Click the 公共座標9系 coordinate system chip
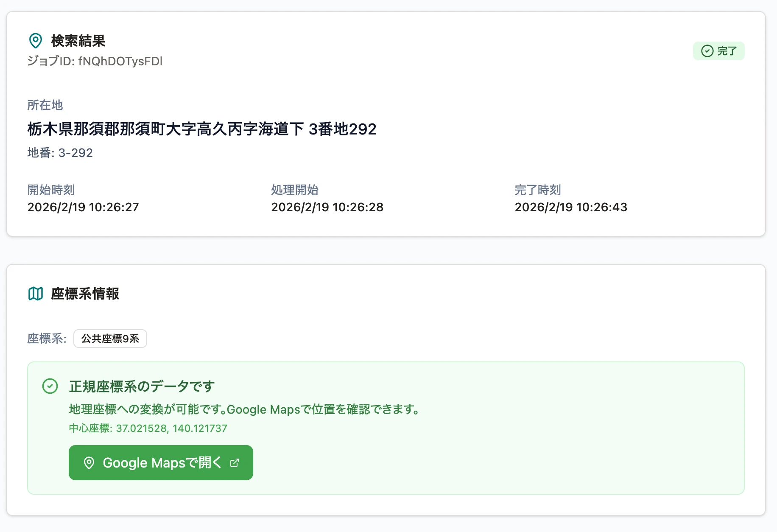The image size is (777, 532). [109, 339]
